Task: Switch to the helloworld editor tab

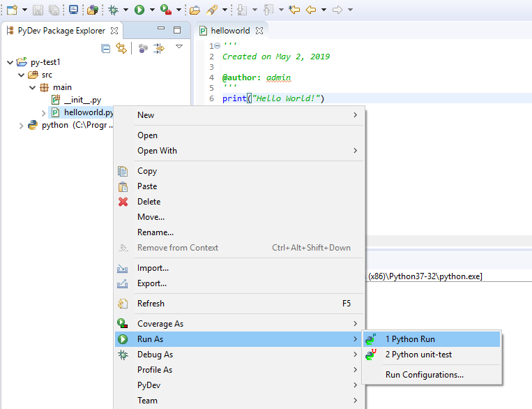Action: (x=230, y=31)
